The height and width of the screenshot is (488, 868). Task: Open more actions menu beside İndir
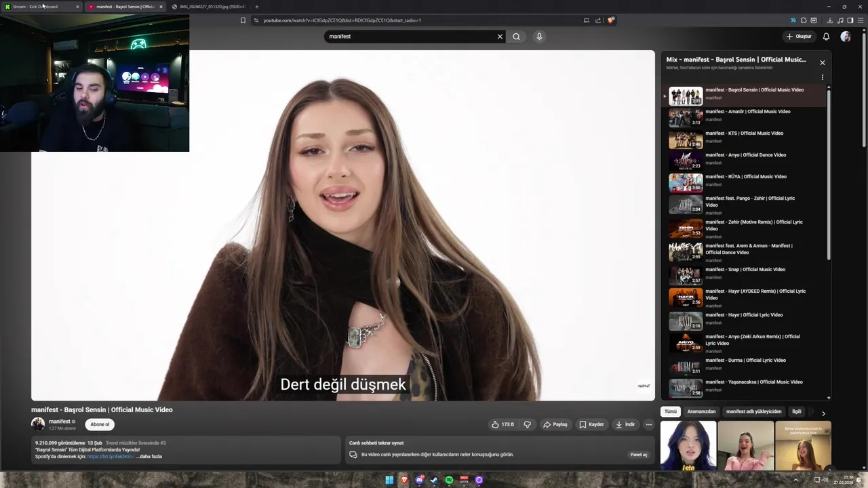(x=648, y=424)
